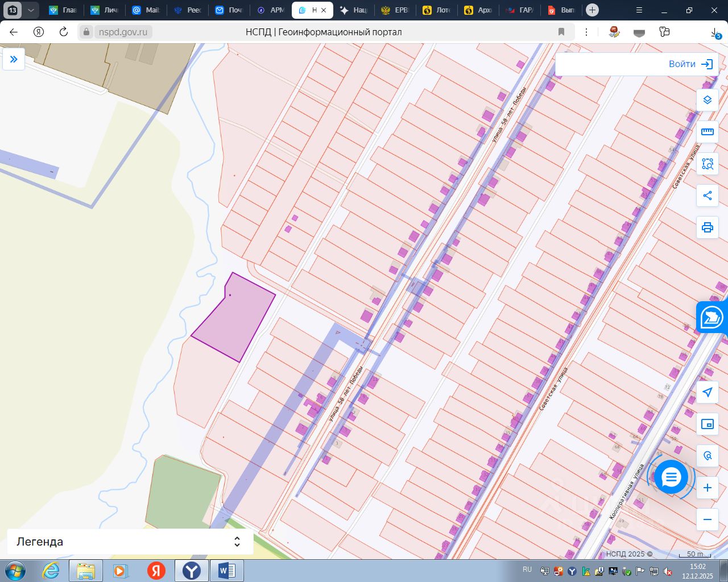Viewport: 728px width, 582px height.
Task: Open Windows Explorer from the taskbar
Action: coord(86,571)
